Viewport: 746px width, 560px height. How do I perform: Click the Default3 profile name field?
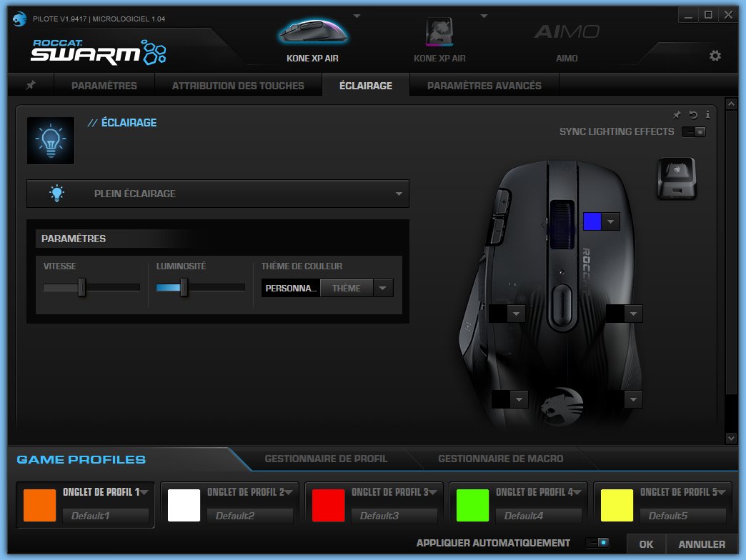(x=395, y=515)
